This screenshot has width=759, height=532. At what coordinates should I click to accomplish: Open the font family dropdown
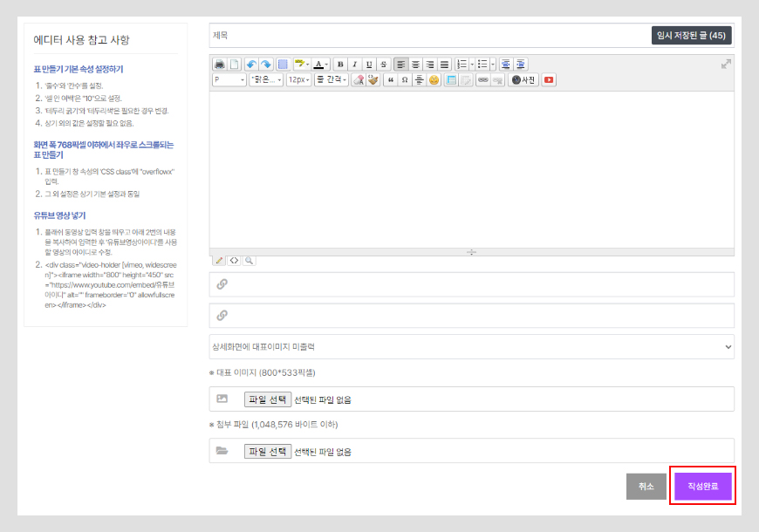266,80
